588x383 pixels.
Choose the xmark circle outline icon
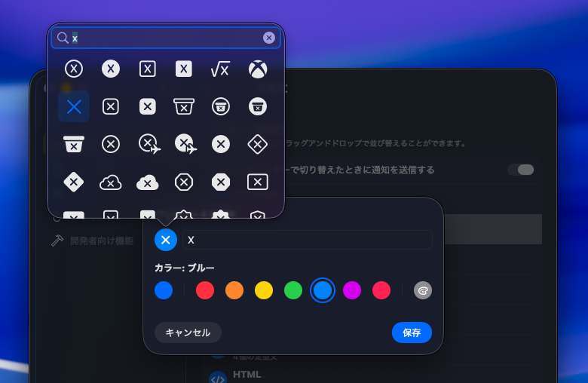(x=111, y=145)
